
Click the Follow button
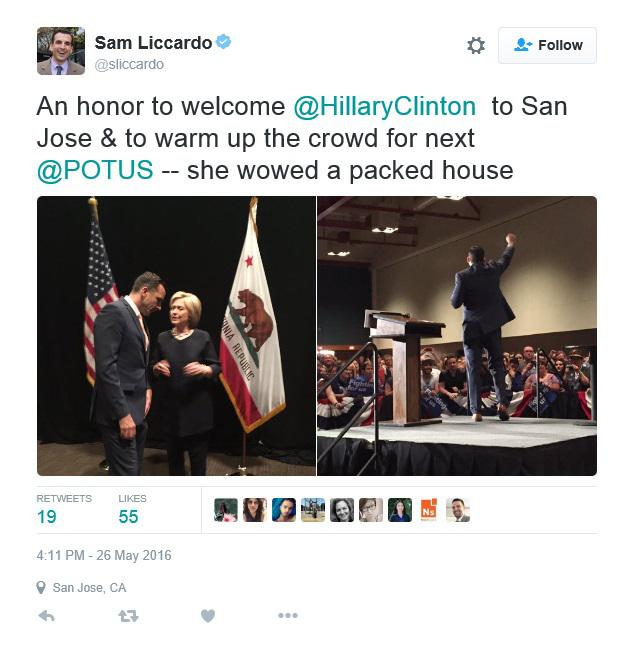(x=547, y=45)
